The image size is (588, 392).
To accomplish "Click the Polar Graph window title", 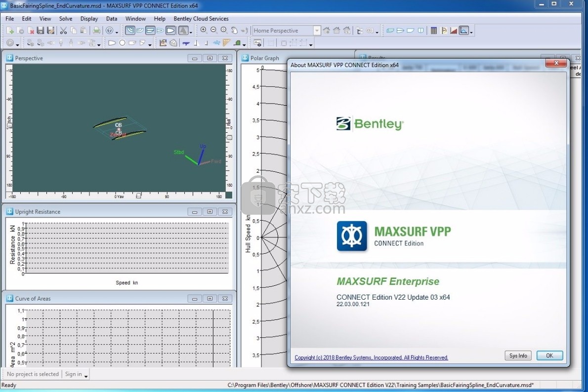I will (265, 58).
